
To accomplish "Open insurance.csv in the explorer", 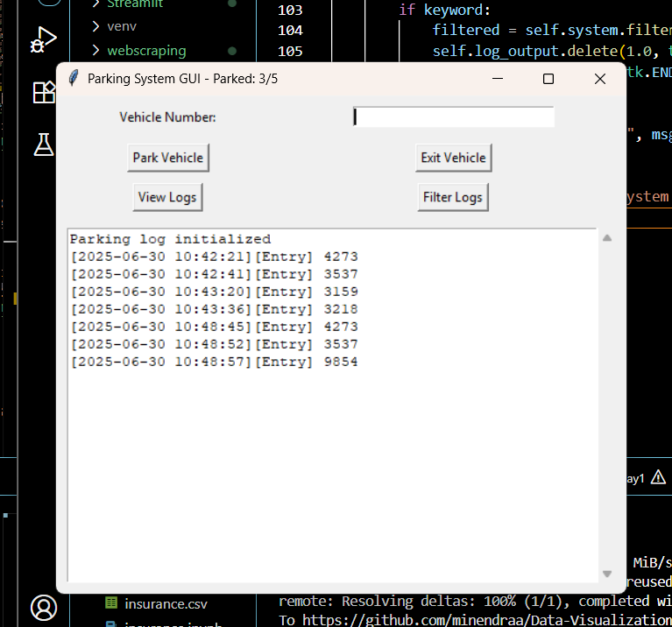I will click(166, 603).
